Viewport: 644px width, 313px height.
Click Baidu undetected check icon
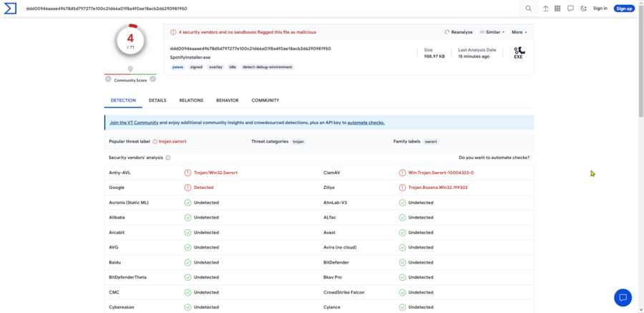point(187,262)
